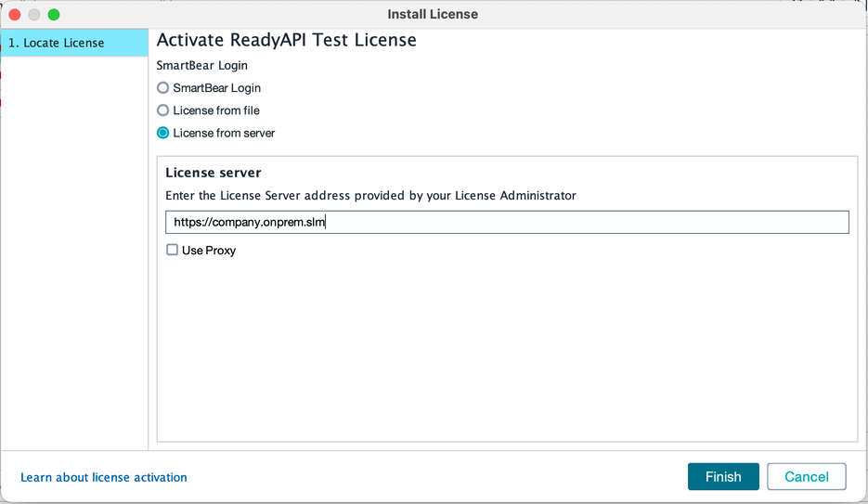The height and width of the screenshot is (504, 868).
Task: Click the Activate ReadyAPI Test License heading
Action: (286, 41)
